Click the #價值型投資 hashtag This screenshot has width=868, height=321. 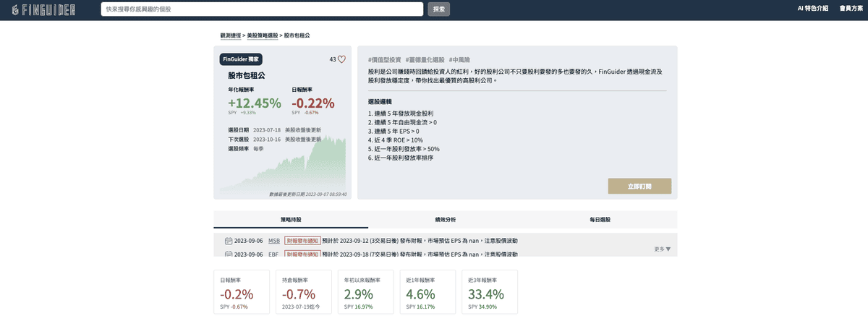pyautogui.click(x=384, y=59)
